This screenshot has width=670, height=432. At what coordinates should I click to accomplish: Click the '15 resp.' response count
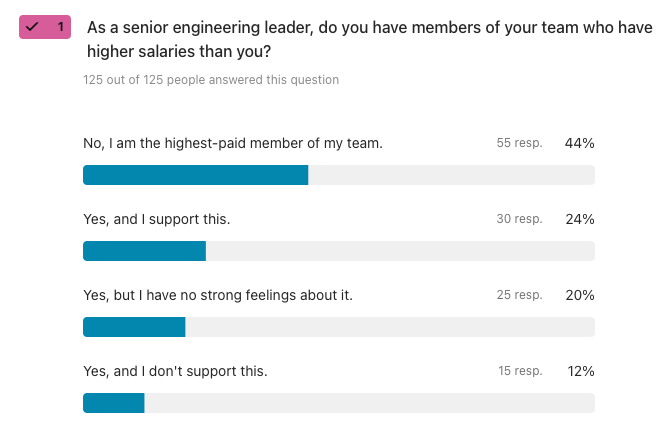point(520,371)
